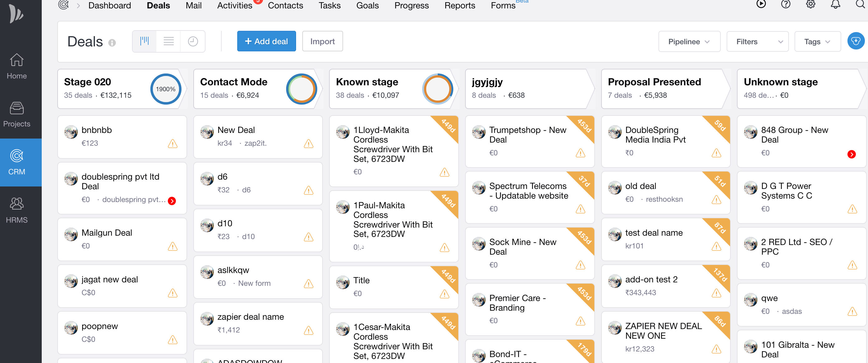This screenshot has height=363, width=868.
Task: Click warning icon on zapier deal name card
Action: (308, 331)
